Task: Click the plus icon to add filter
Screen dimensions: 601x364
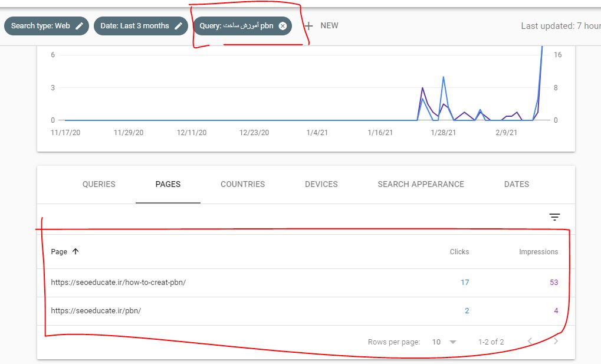Action: pyautogui.click(x=308, y=26)
